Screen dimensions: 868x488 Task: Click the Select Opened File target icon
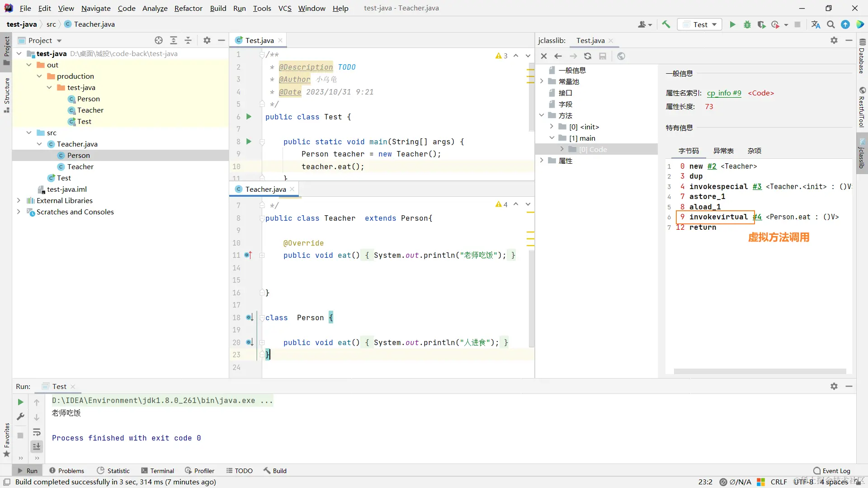tap(159, 40)
